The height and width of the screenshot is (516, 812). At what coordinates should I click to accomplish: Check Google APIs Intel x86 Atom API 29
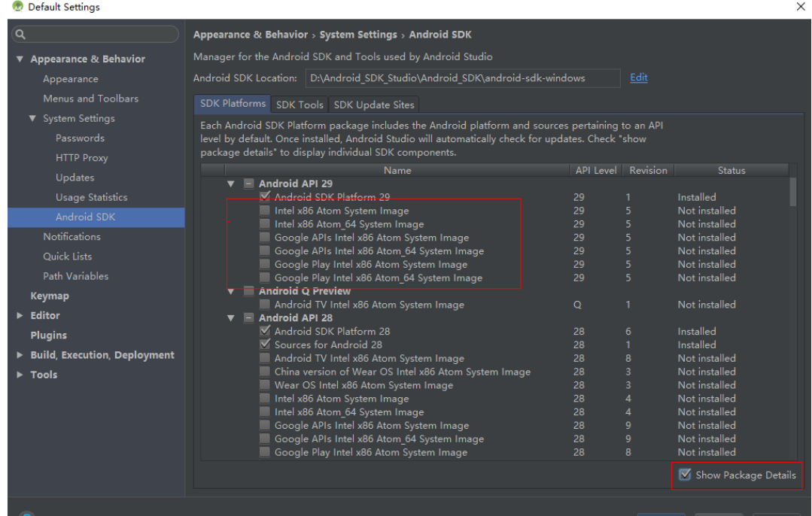pos(265,237)
